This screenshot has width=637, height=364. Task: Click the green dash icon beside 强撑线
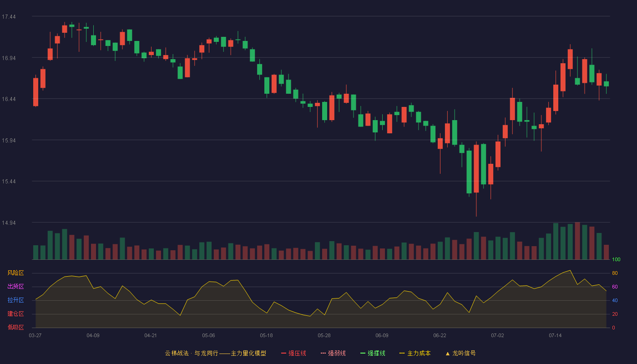(363, 353)
